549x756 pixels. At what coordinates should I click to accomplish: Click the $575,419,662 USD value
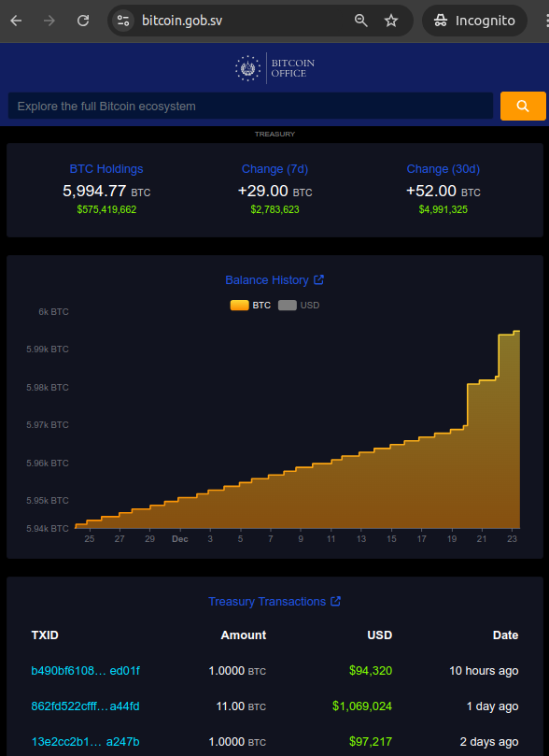point(106,209)
